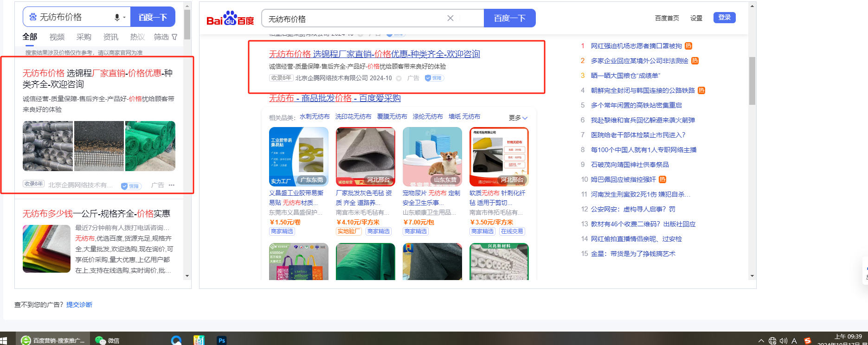The image size is (868, 345).
Task: Open the corgi pet pad product image
Action: (x=432, y=157)
